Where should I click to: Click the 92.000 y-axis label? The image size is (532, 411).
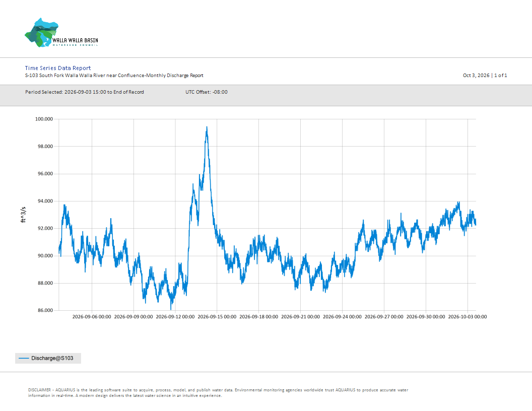click(45, 228)
